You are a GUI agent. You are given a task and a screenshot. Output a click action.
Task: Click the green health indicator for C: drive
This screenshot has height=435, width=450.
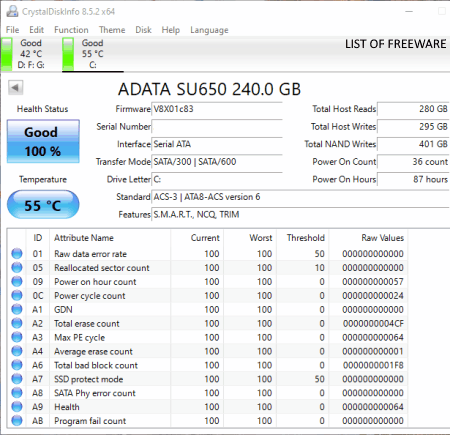tap(68, 54)
